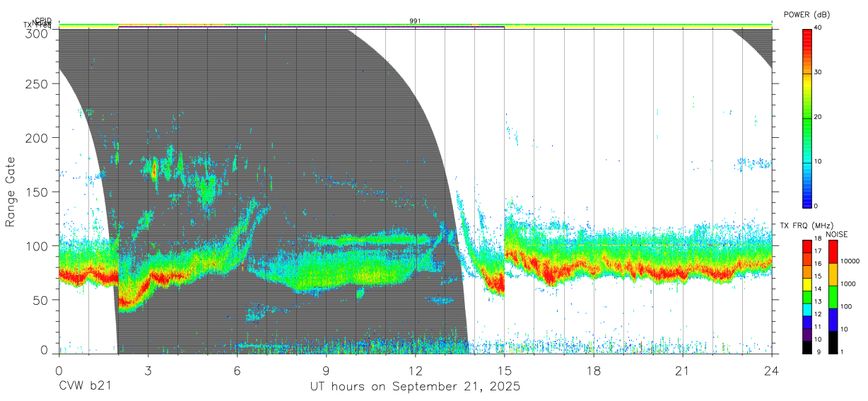Screen dimensions: 868x401
Task: Click the 200 range gate tick label
Action: click(x=38, y=137)
